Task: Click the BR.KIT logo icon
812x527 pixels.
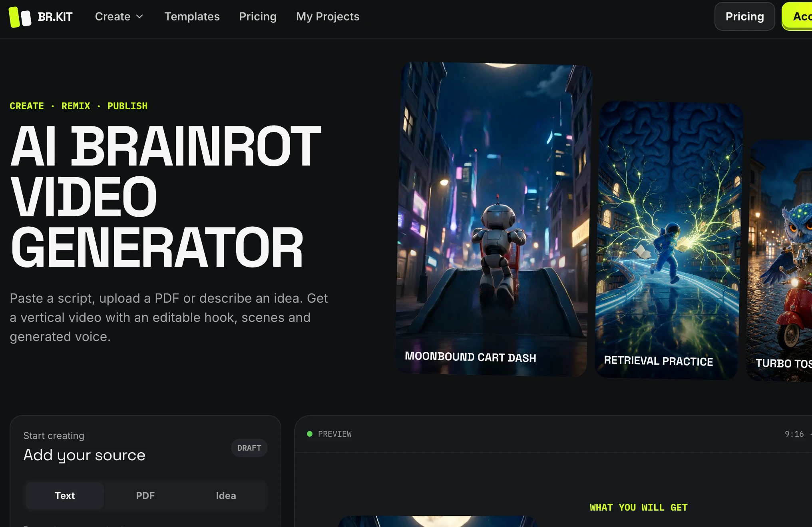Action: (x=20, y=17)
